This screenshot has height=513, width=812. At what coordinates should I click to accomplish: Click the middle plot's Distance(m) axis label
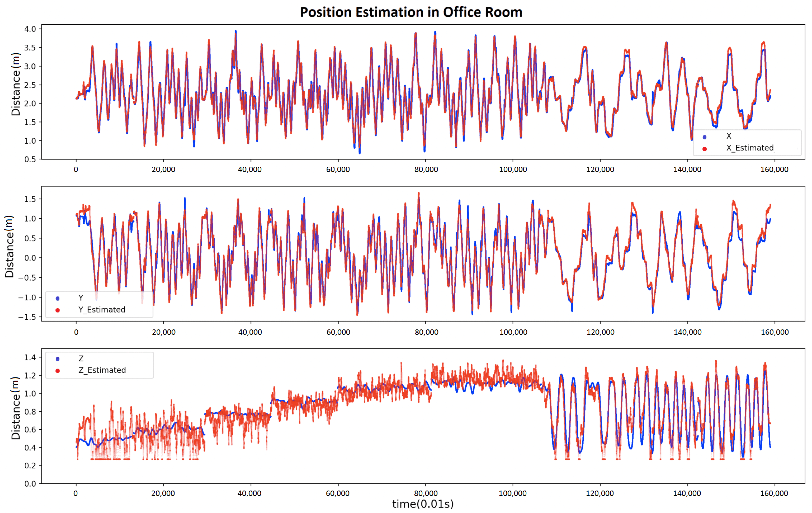tap(10, 246)
